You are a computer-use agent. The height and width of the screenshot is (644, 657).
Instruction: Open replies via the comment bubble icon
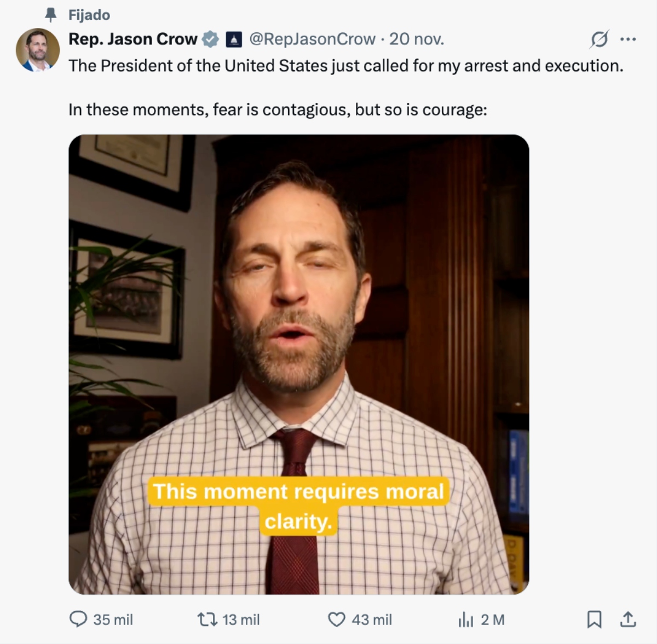(x=78, y=619)
